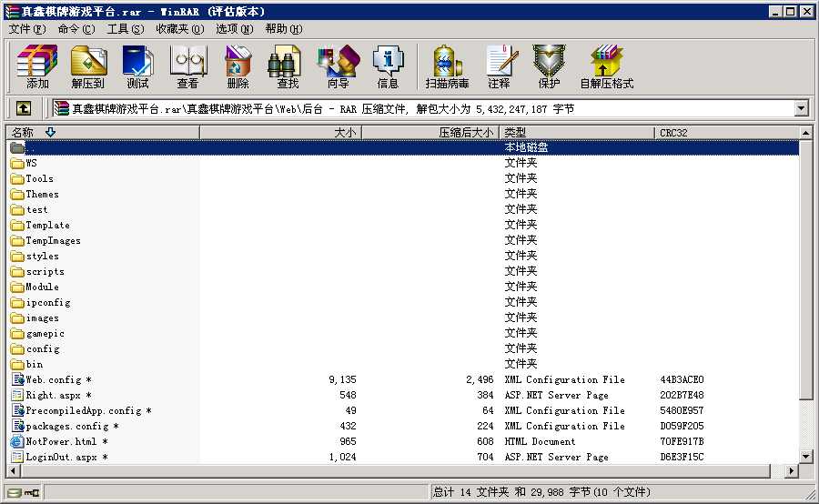Click the WS folder icon
The width and height of the screenshot is (819, 504).
pyautogui.click(x=18, y=163)
